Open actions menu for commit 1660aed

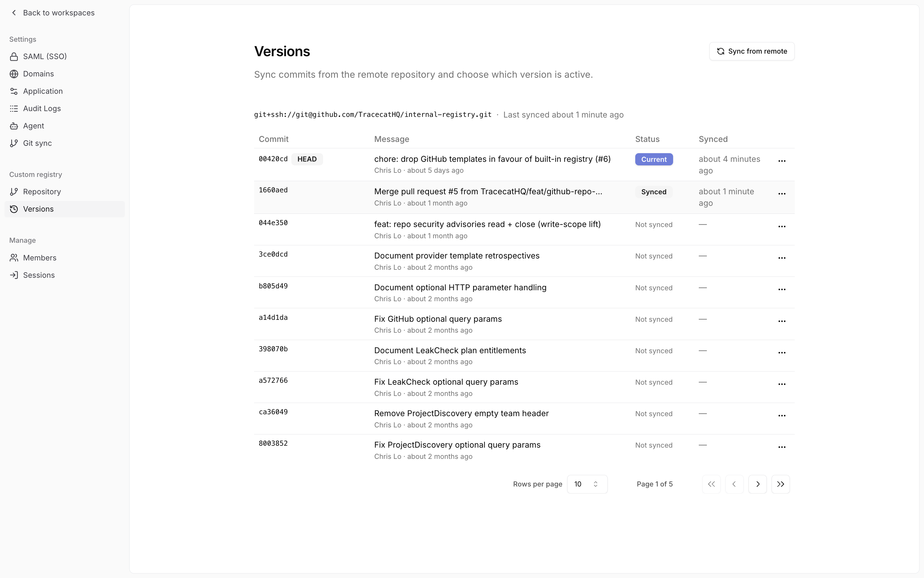tap(782, 194)
